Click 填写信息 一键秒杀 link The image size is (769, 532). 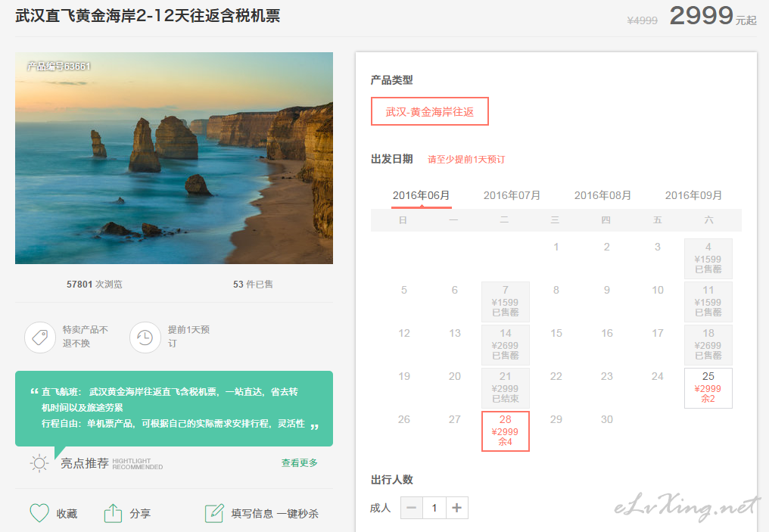tap(275, 514)
